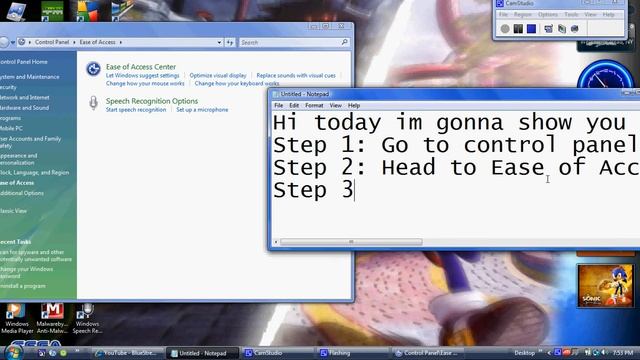The image size is (640, 360).
Task: Open the CamStudio Options menu
Action: 548,15
